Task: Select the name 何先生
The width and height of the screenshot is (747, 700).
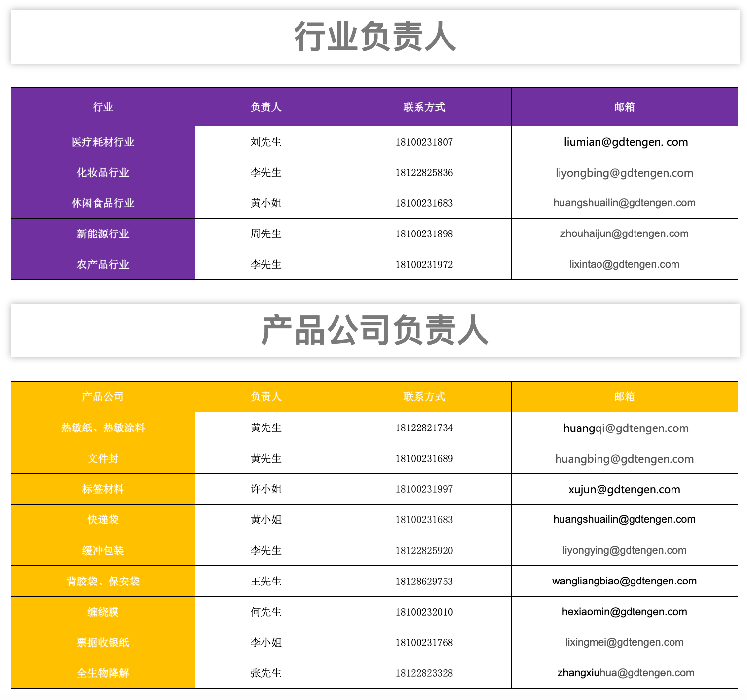Action: click(x=266, y=612)
